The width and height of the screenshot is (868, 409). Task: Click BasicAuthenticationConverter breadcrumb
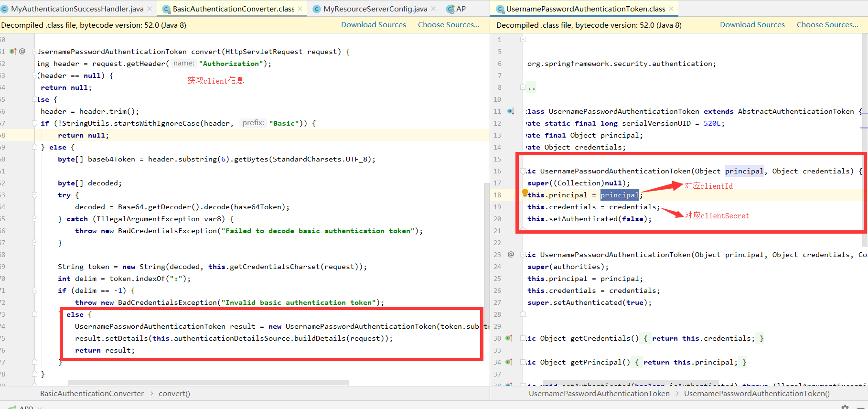92,393
